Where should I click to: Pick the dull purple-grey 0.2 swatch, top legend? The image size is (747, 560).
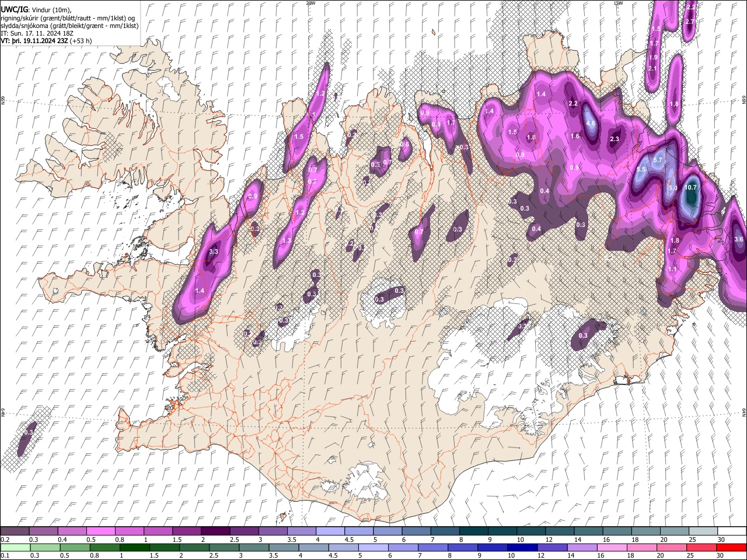15,531
